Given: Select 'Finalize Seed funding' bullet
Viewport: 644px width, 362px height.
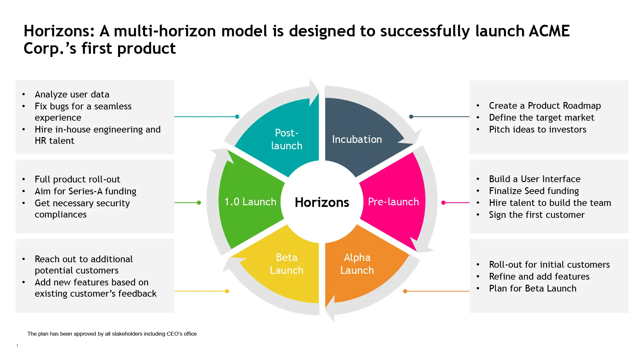Looking at the screenshot, I should [x=534, y=191].
